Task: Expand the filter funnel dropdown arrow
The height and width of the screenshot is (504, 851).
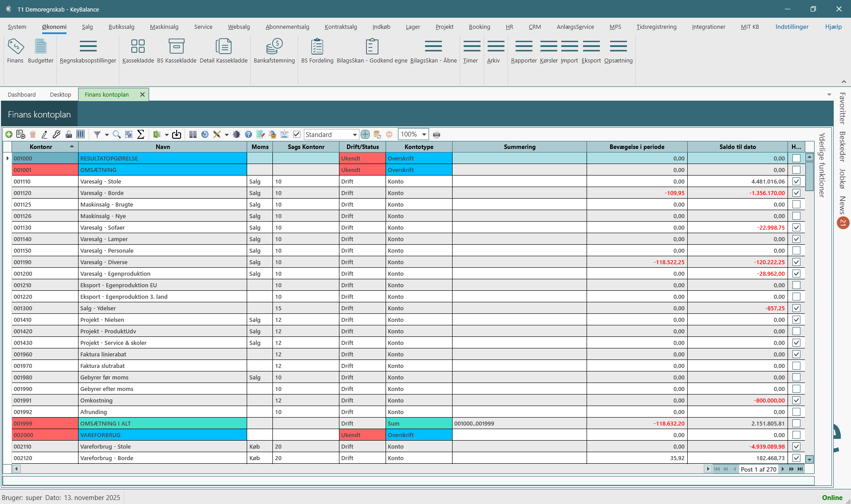Action: (x=106, y=135)
